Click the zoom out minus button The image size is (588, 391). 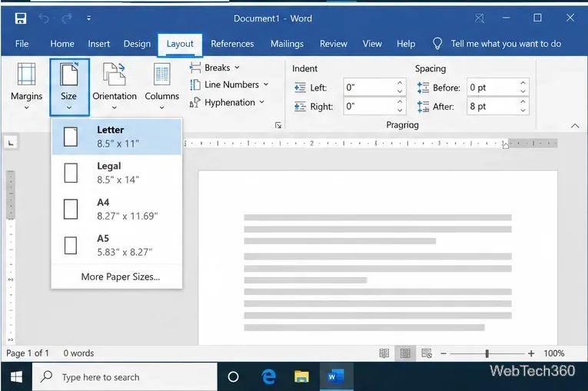[443, 353]
